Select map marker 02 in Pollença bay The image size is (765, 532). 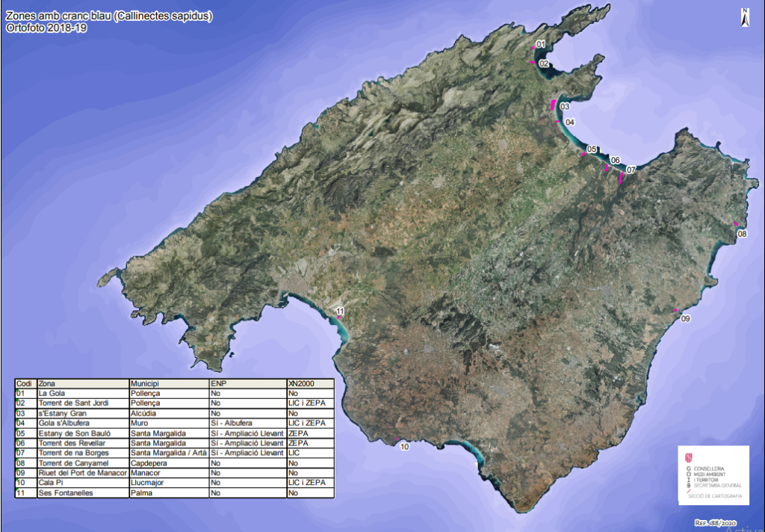533,63
